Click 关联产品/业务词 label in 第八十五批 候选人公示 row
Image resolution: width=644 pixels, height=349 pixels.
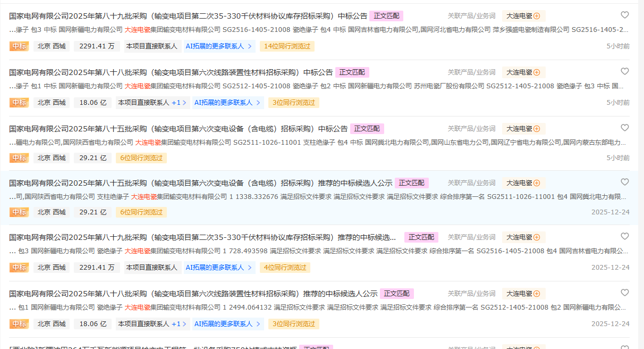point(472,183)
